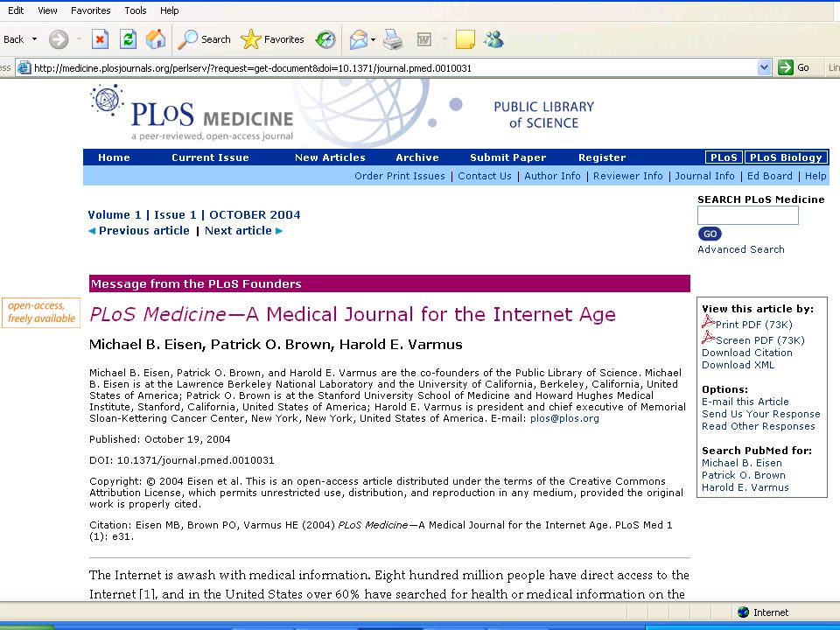The width and height of the screenshot is (840, 630).
Task: Click the PLoS Biology button
Action: coord(786,157)
